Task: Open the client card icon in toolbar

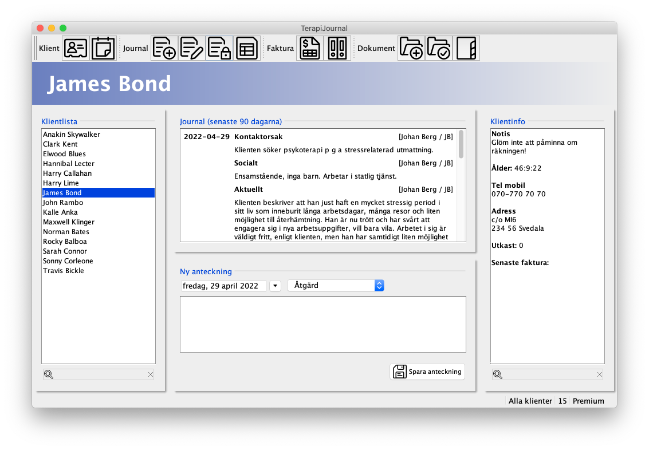Action: coord(75,48)
